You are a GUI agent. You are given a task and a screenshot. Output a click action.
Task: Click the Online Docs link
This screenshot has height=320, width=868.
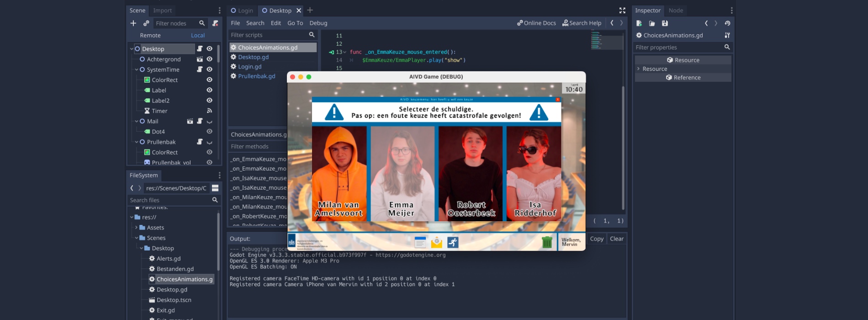536,23
